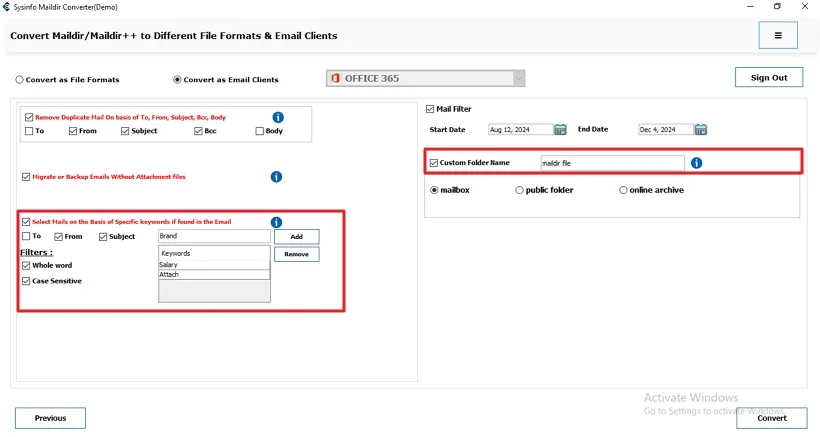
Task: Open the End Date Dec 4, 2024 field
Action: (665, 129)
